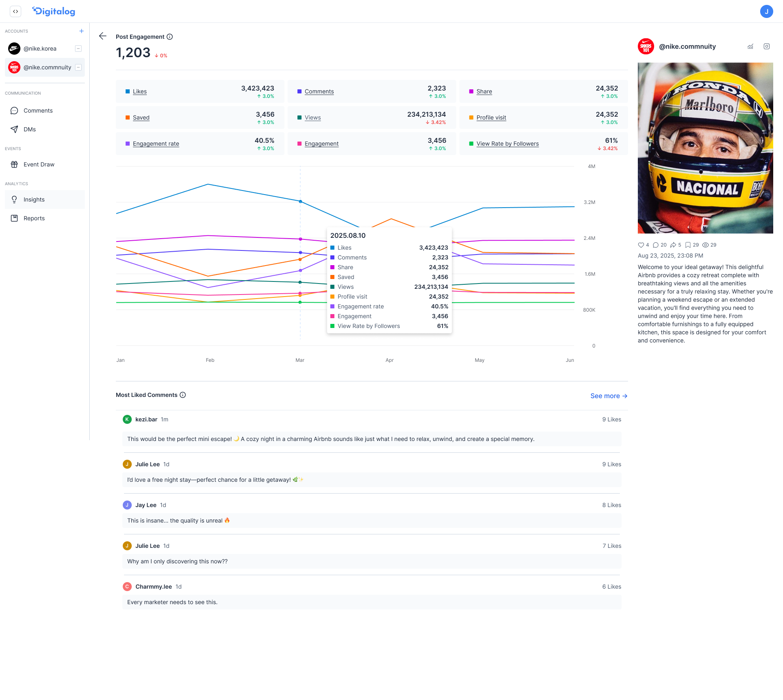Click the analytics chart icon near @nike.commnuity
This screenshot has width=783, height=700.
750,47
